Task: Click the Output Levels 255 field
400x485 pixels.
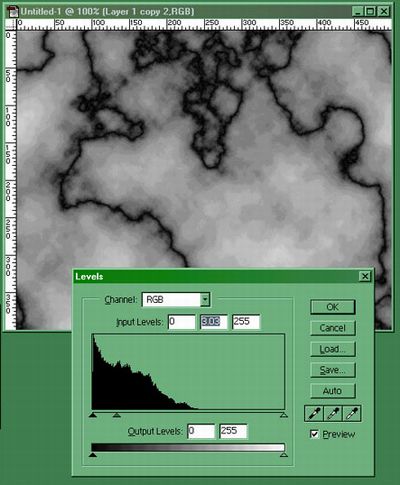Action: 233,431
